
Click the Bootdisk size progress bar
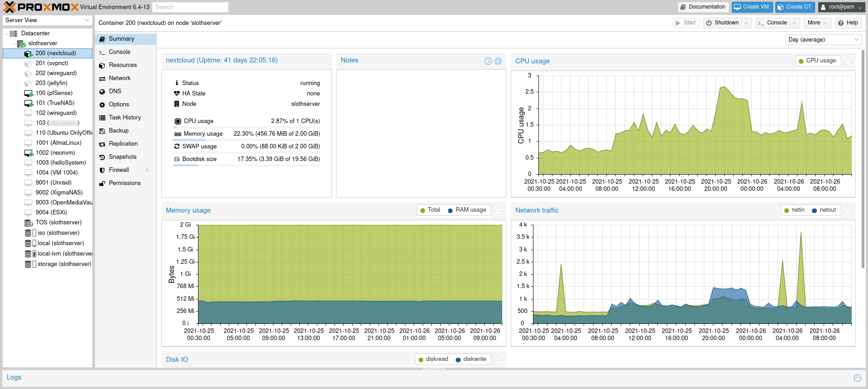click(246, 166)
